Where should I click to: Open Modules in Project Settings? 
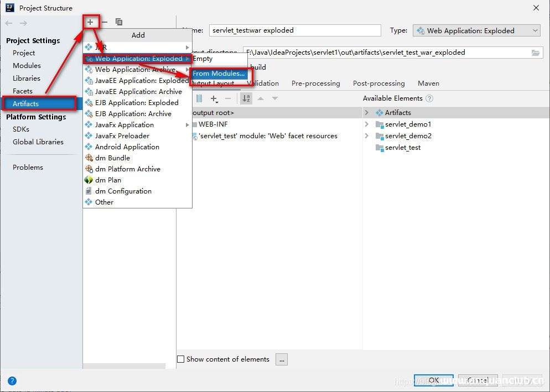point(27,66)
